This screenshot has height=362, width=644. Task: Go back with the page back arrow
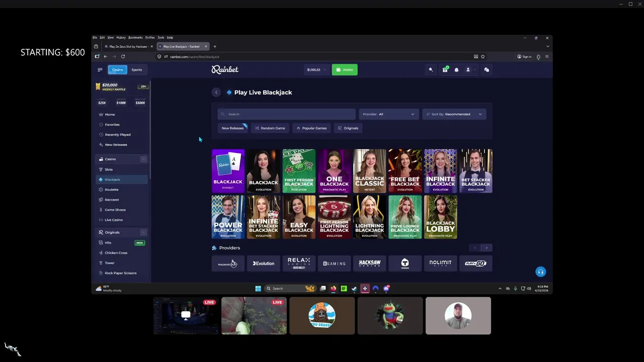tap(216, 93)
